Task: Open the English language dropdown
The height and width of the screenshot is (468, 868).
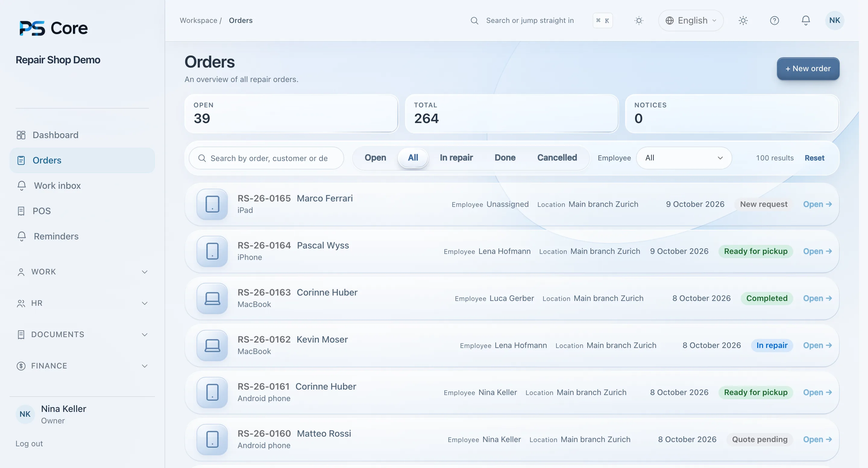Action: point(691,21)
